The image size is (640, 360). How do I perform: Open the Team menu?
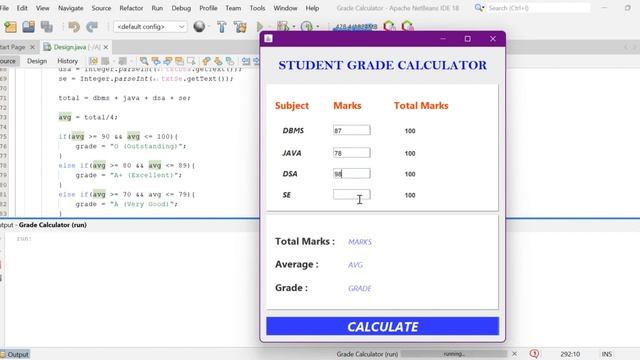pos(233,8)
